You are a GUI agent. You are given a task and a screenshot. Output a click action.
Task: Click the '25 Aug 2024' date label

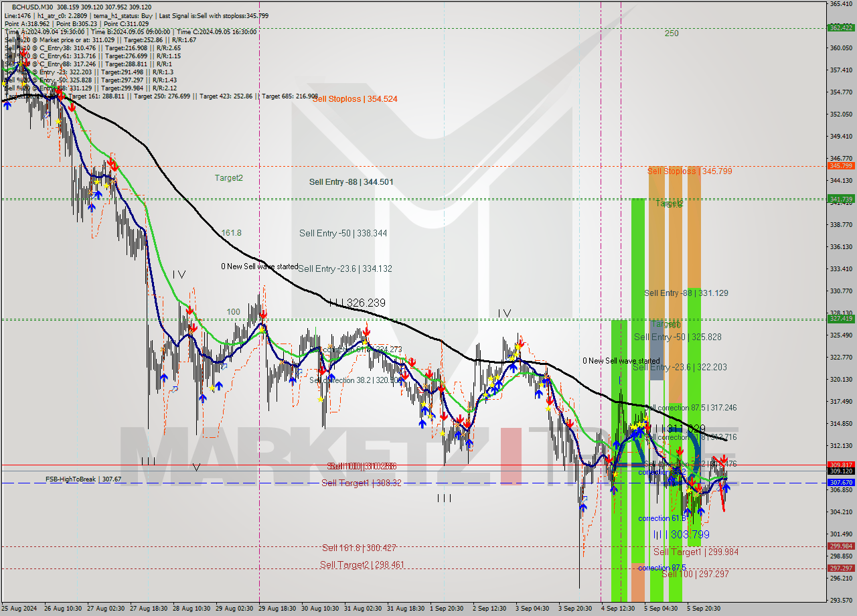(x=19, y=609)
